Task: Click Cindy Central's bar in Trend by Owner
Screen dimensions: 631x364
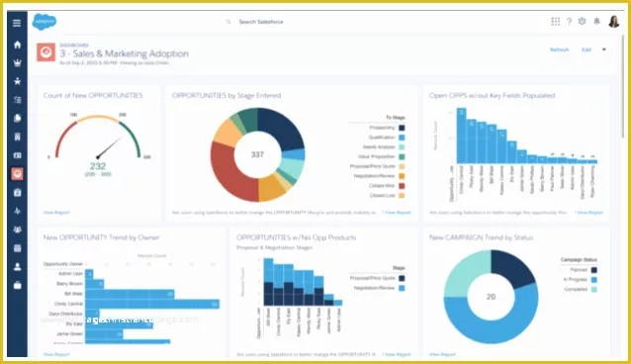Action: 152,304
